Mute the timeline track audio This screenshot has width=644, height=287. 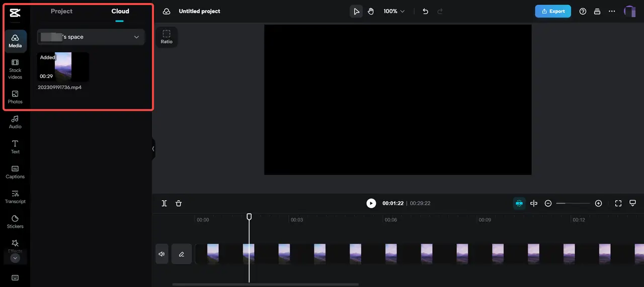pyautogui.click(x=162, y=254)
